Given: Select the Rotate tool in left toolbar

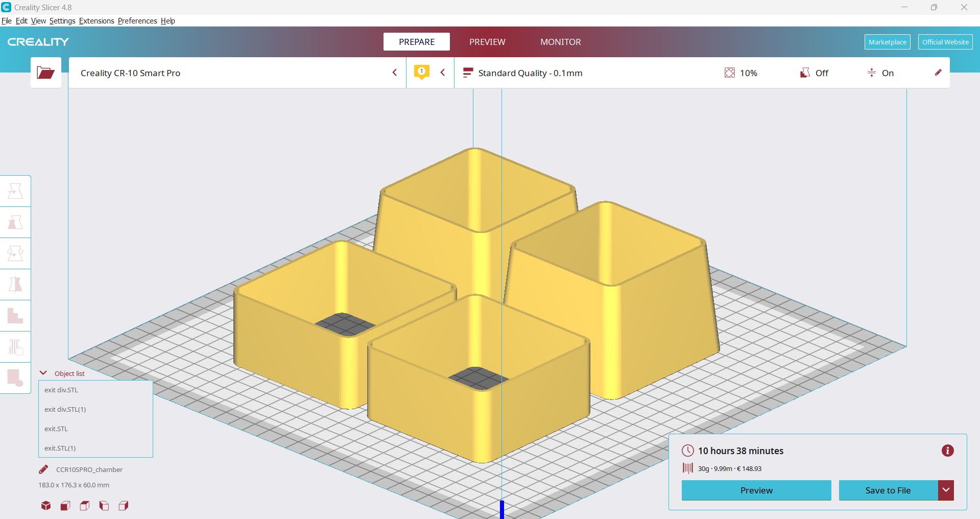Looking at the screenshot, I should (15, 253).
